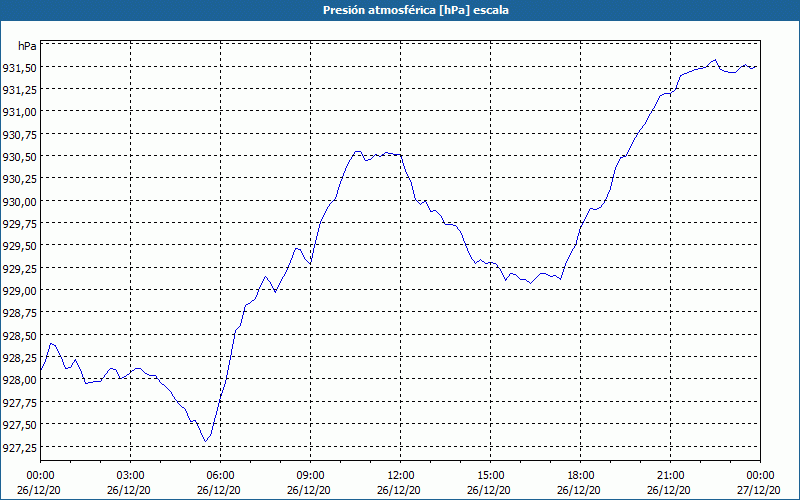Select the 931,00 y-axis value
The height and width of the screenshot is (500, 800).
coord(19,112)
